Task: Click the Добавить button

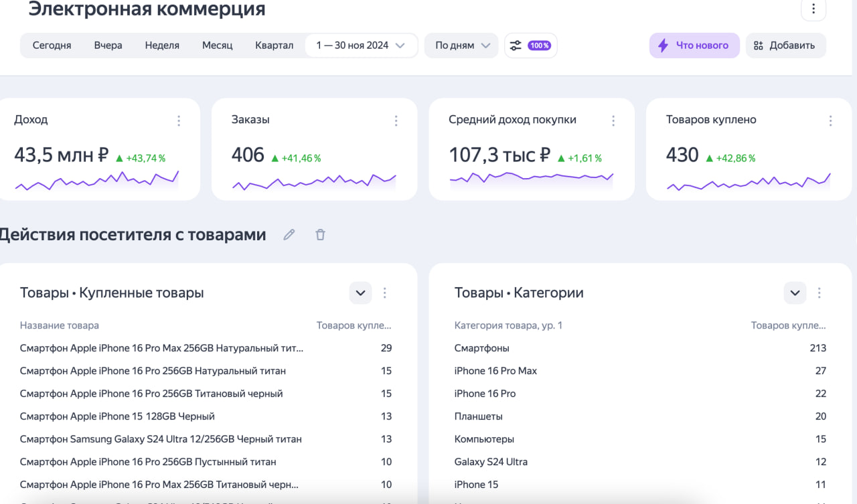Action: click(785, 45)
